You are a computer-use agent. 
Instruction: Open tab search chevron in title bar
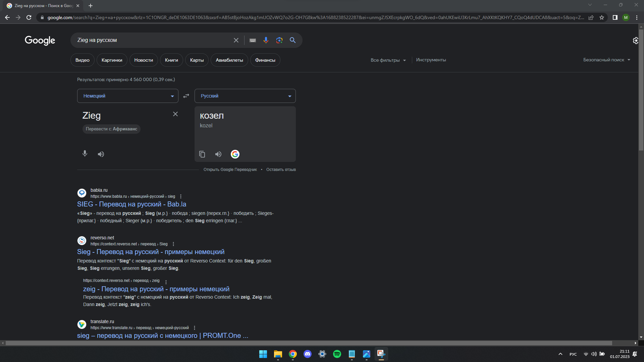pyautogui.click(x=590, y=5)
